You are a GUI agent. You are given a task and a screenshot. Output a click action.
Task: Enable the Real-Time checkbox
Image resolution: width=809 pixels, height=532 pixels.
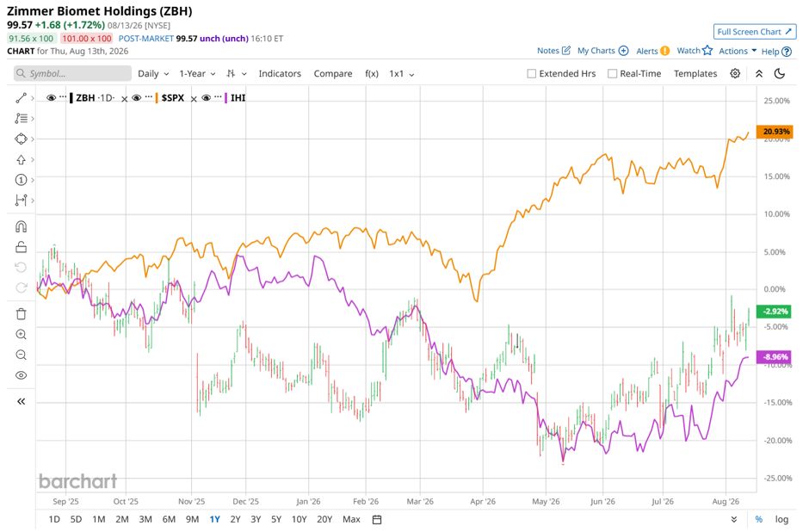[x=613, y=74]
